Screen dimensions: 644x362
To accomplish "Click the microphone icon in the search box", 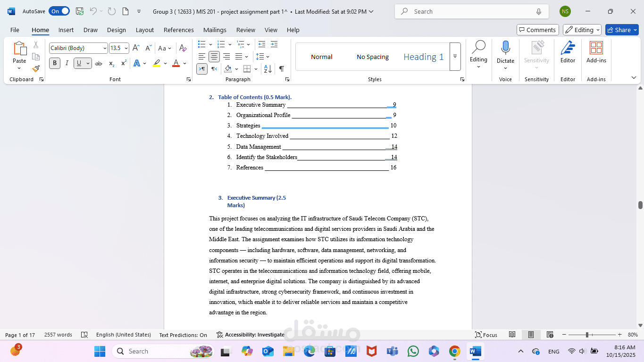I will (x=538, y=11).
